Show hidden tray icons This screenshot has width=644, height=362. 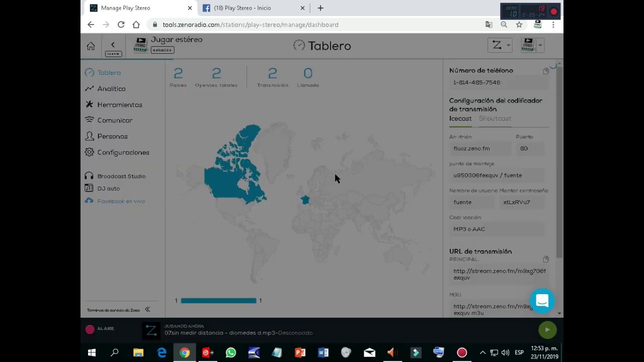482,352
